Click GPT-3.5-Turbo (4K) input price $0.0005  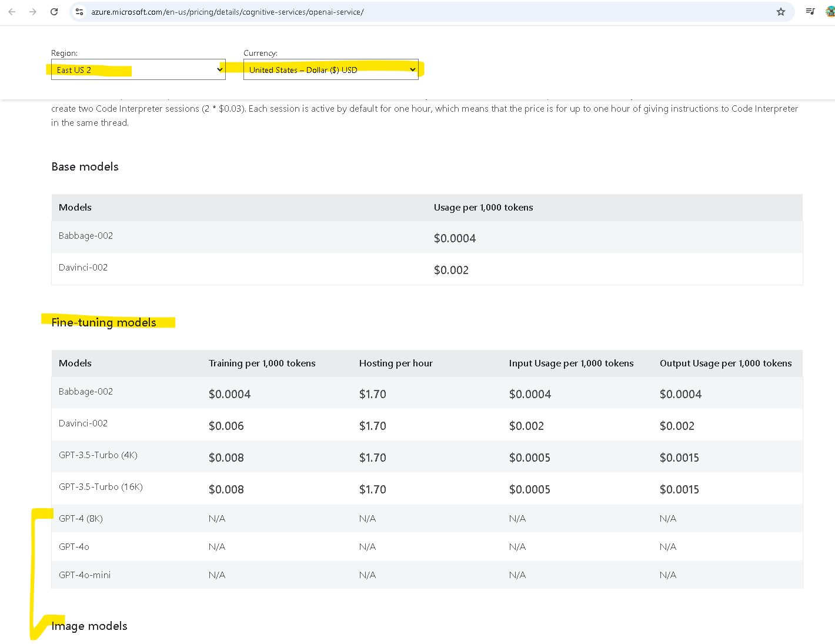coord(529,458)
